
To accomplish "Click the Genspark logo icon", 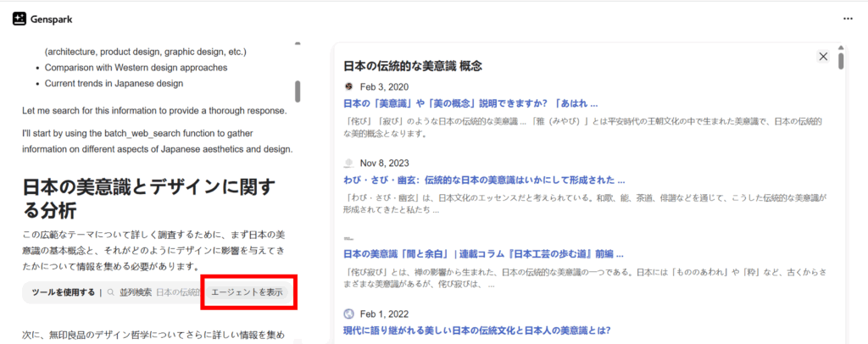I will point(19,18).
